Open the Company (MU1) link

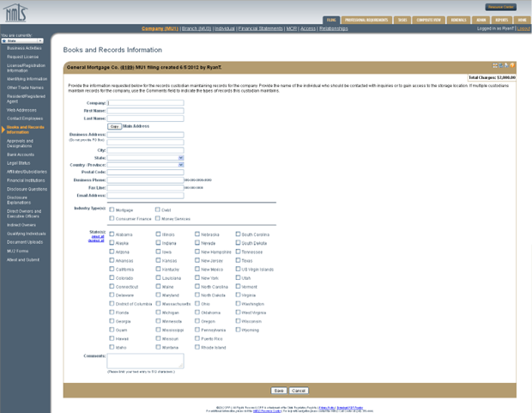(x=160, y=28)
